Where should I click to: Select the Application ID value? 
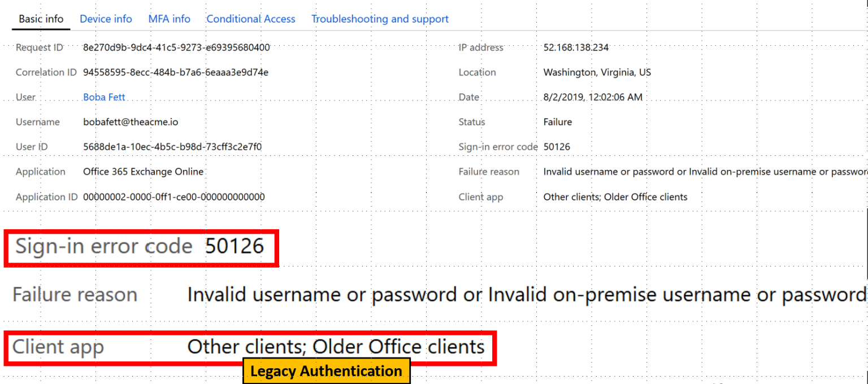[173, 197]
